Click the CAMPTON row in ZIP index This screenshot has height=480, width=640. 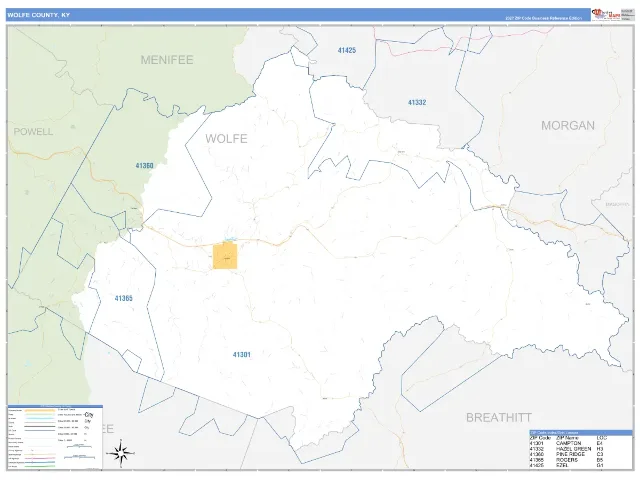click(x=568, y=443)
